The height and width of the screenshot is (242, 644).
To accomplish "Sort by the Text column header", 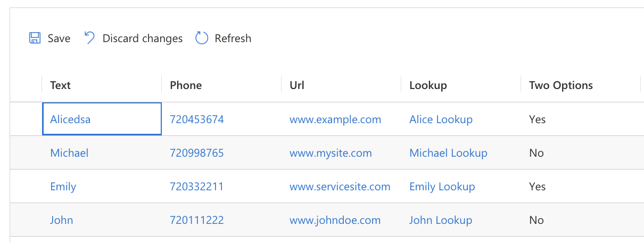I will coord(61,85).
